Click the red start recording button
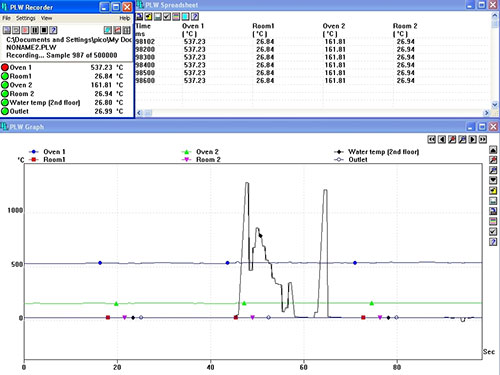Screen dimensions: 500x375 pos(25,30)
